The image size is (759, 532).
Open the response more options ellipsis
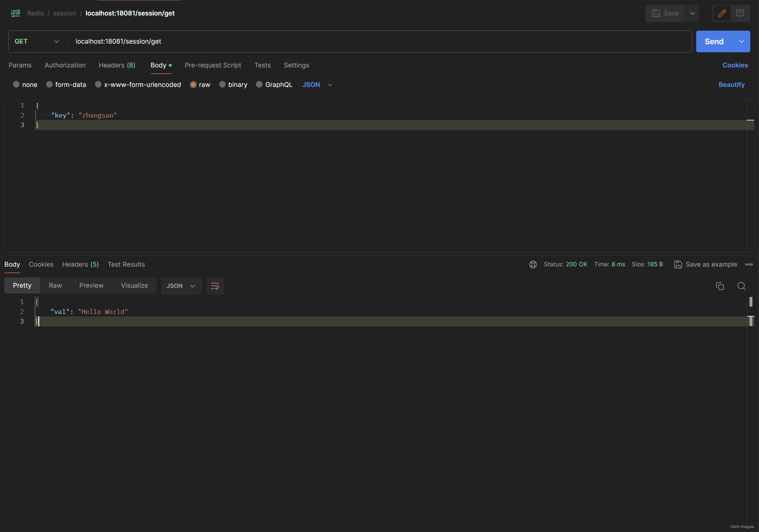(x=749, y=264)
